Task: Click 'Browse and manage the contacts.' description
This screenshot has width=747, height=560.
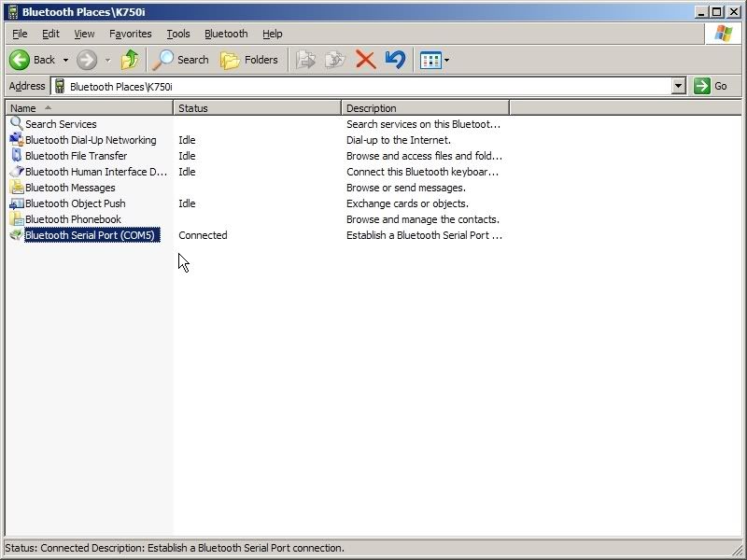Action: [423, 219]
